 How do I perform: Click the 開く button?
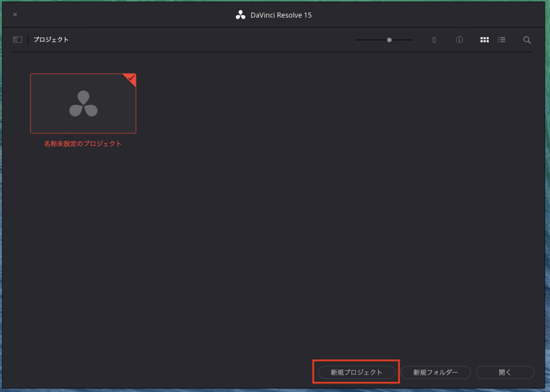click(x=505, y=372)
